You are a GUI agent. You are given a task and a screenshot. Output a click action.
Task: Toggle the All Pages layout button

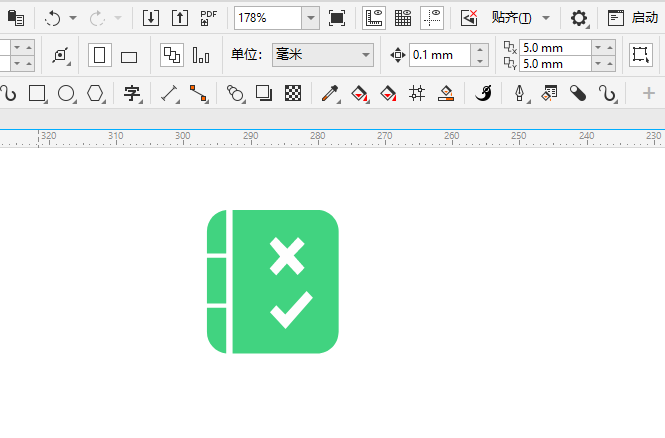pos(172,55)
